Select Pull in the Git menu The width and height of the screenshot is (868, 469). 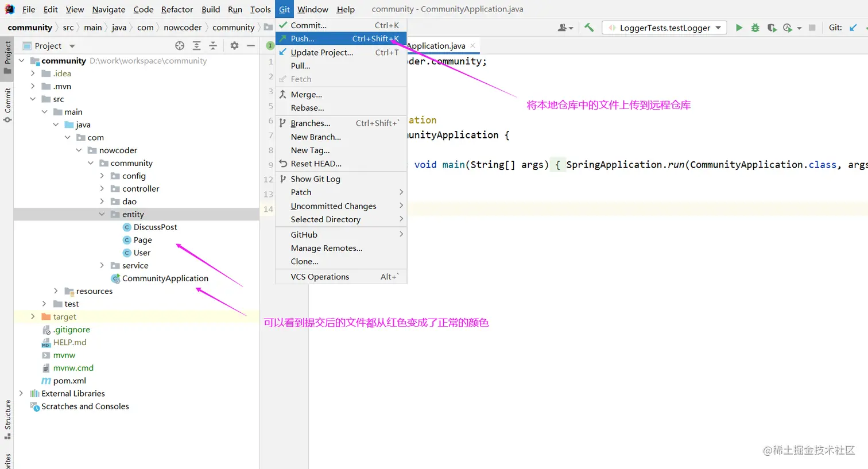[341, 65]
